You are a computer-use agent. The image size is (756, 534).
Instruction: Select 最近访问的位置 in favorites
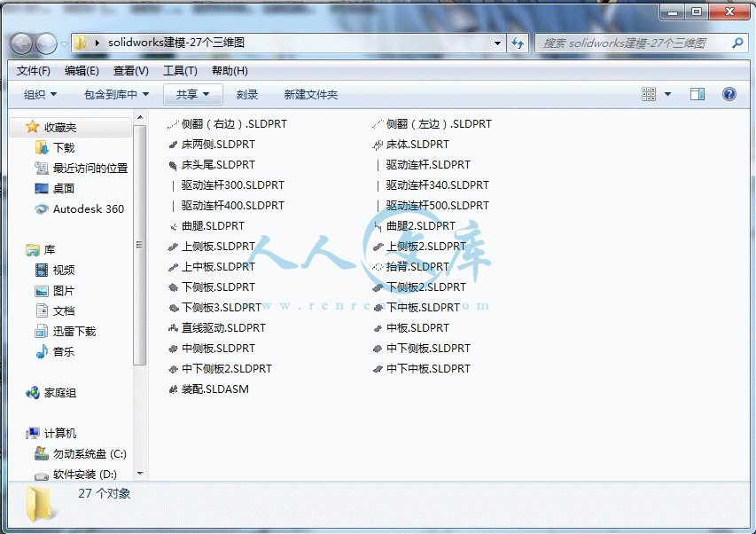pyautogui.click(x=90, y=168)
